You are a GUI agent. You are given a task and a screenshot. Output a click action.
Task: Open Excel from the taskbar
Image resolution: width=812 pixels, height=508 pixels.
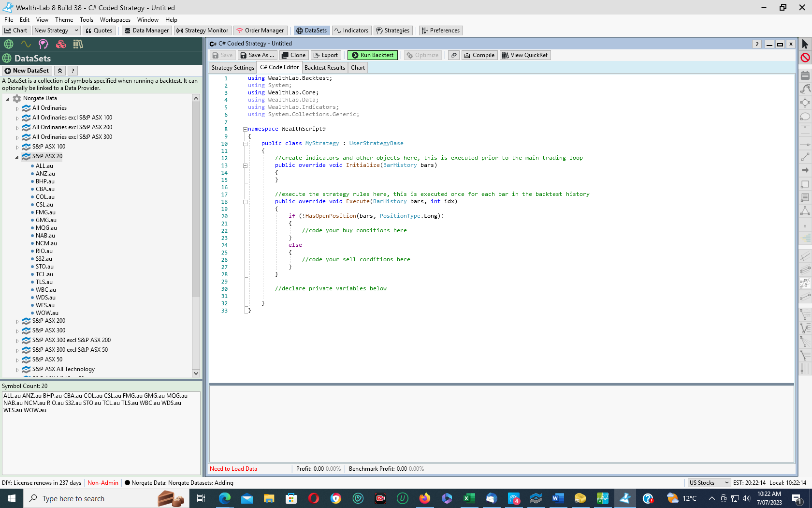(x=469, y=498)
